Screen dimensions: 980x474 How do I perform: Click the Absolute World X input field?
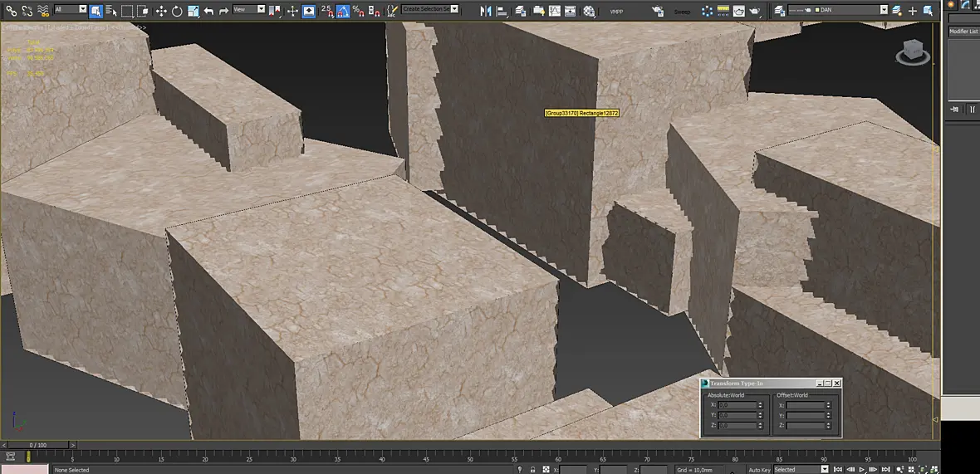pyautogui.click(x=737, y=405)
